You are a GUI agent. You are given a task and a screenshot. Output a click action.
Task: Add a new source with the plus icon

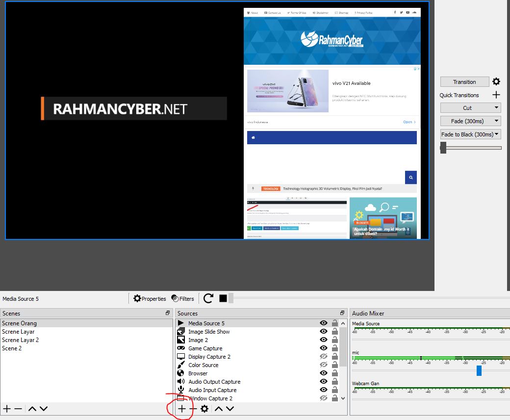tap(181, 408)
